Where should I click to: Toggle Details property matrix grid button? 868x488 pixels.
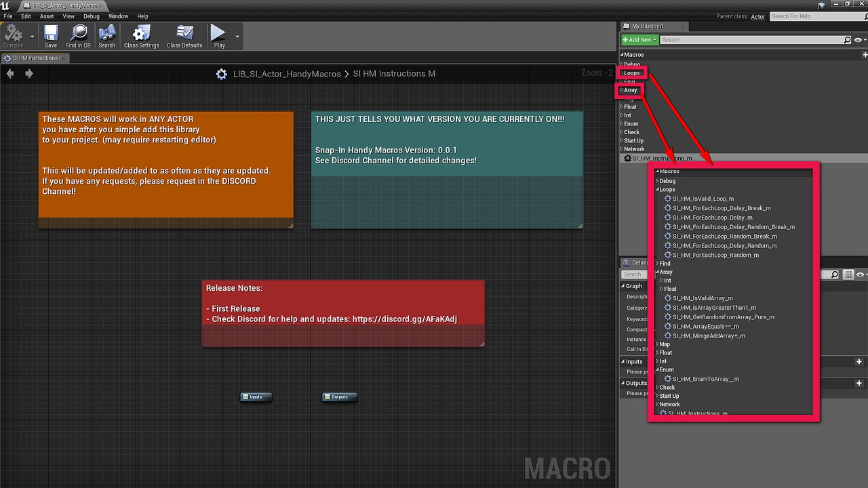pyautogui.click(x=848, y=274)
